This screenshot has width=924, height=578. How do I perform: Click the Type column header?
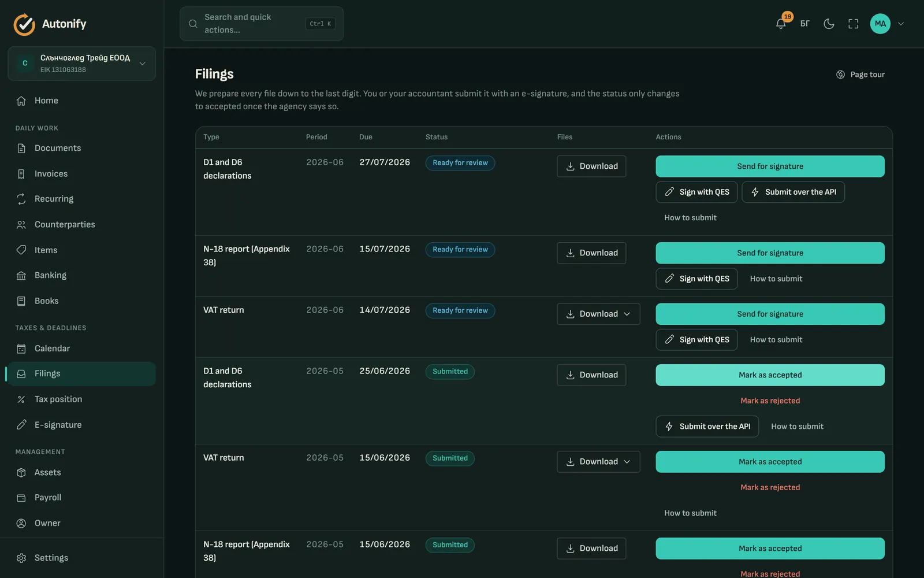coord(211,137)
